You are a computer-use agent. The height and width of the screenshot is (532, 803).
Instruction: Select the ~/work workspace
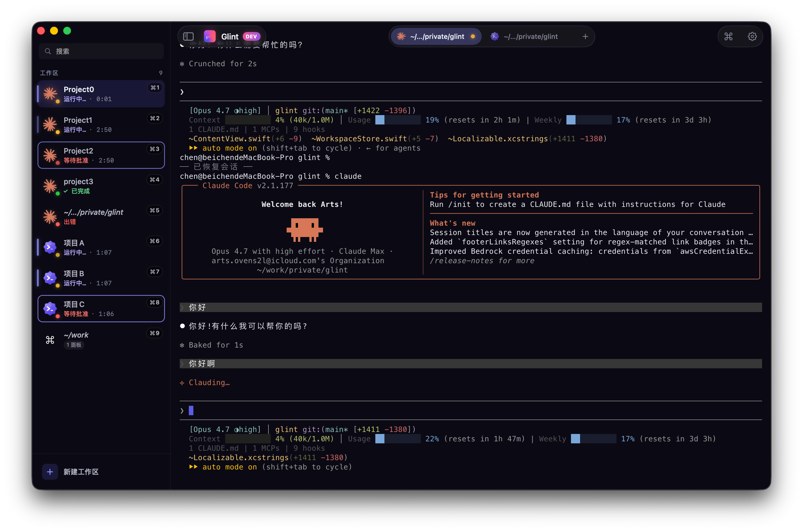click(101, 340)
